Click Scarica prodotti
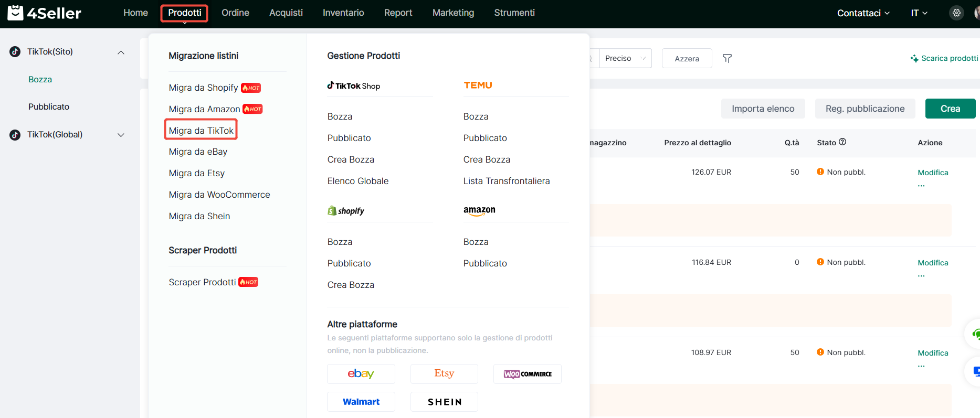Screen dimensions: 980x418 (x=944, y=58)
